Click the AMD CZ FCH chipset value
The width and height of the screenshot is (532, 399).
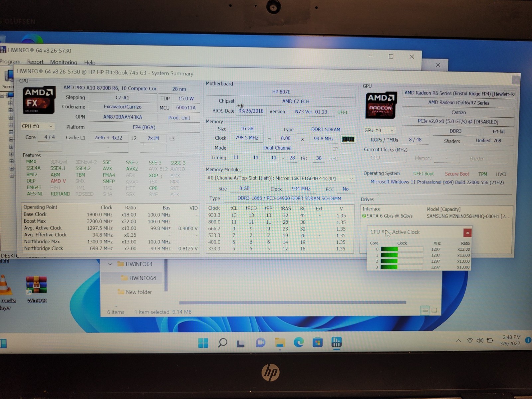click(296, 101)
